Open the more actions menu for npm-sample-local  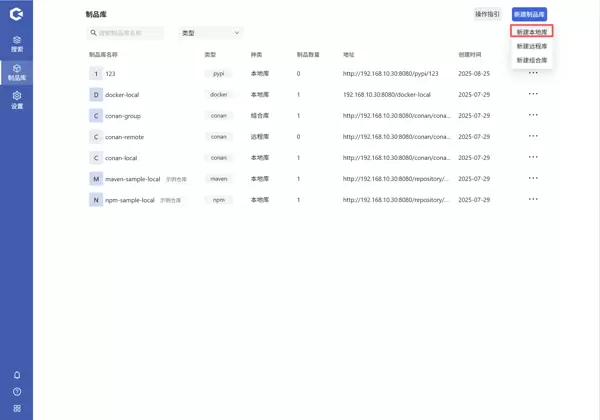[x=533, y=199]
